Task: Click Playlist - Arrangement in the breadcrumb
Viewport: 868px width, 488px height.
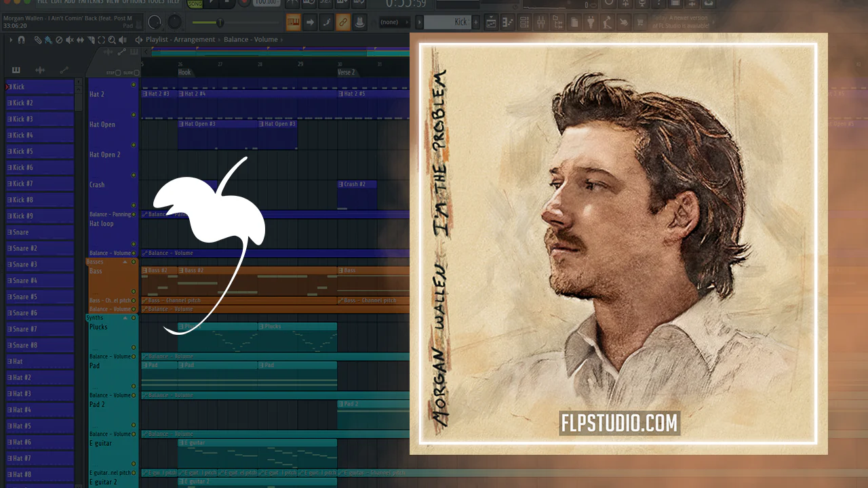Action: [180, 40]
